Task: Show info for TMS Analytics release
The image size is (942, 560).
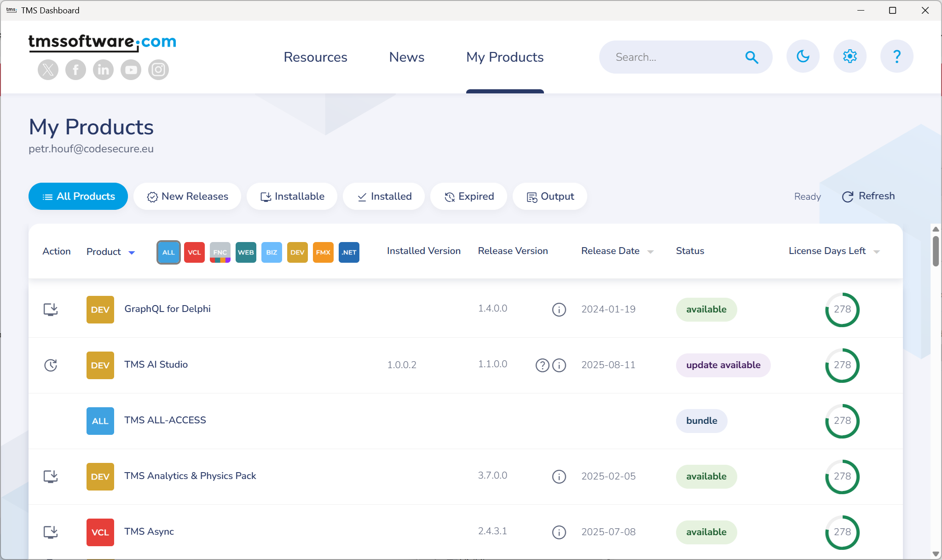Action: (559, 477)
